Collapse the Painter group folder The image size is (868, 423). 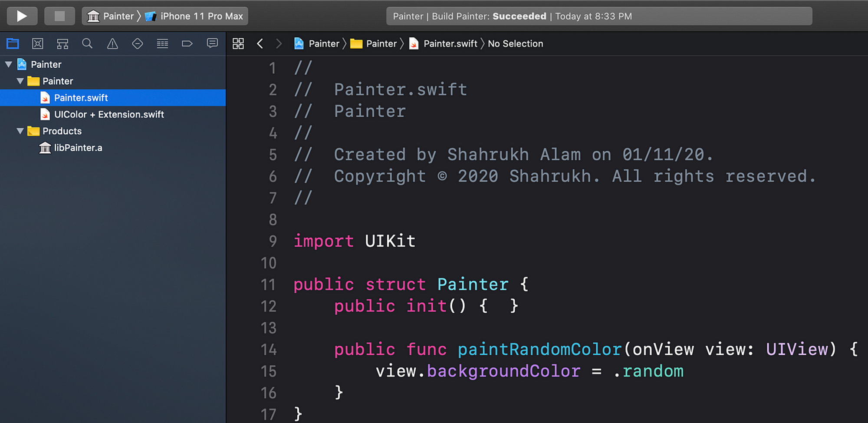tap(20, 81)
